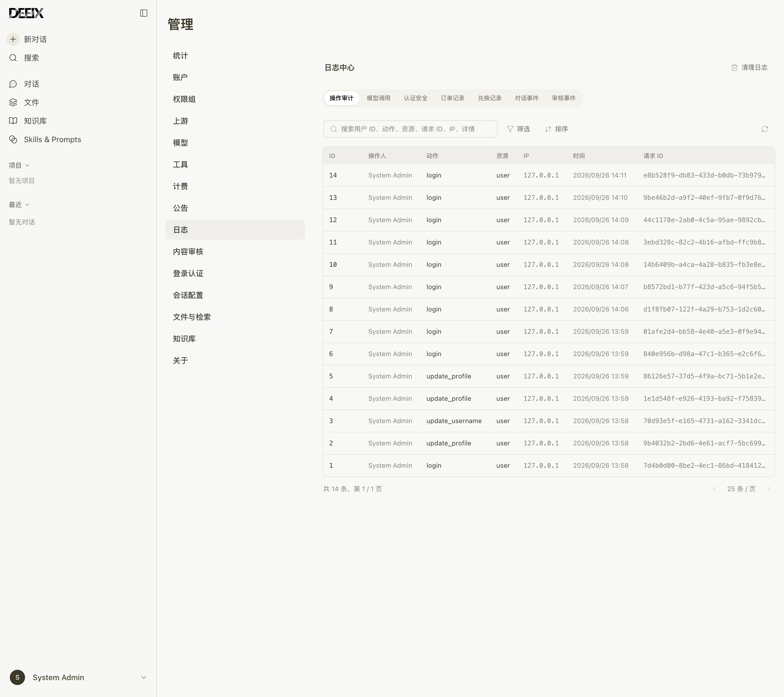Collapse the 最近 section chevron

(x=27, y=205)
